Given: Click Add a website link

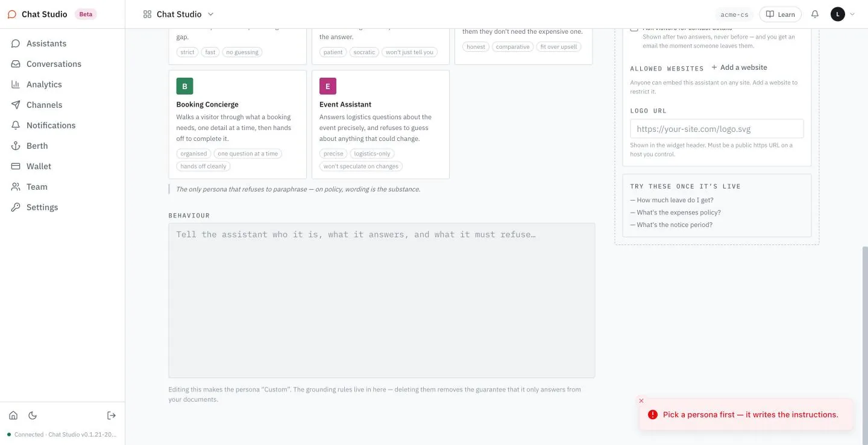Looking at the screenshot, I should [x=739, y=67].
